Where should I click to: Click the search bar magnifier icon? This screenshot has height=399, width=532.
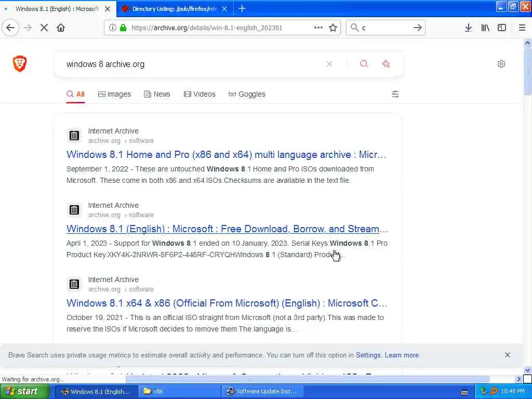tap(354, 28)
